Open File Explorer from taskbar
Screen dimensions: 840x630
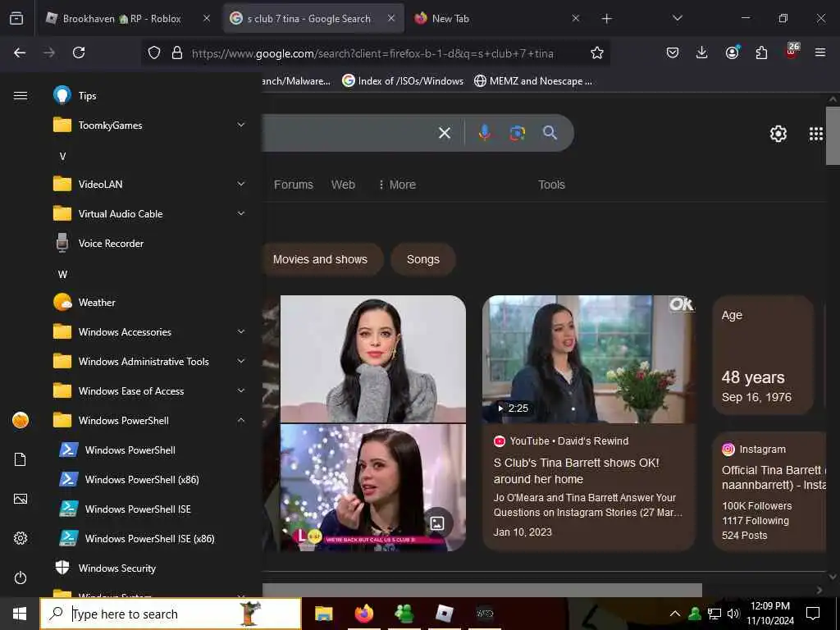[x=323, y=614]
